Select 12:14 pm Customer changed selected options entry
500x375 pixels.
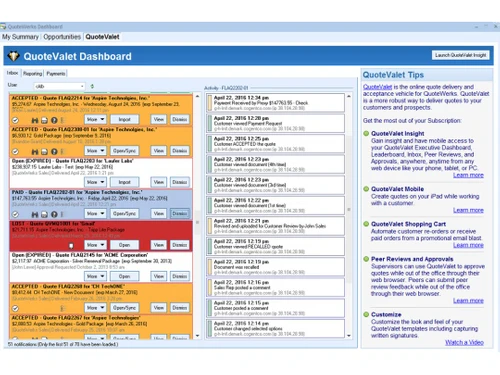(276, 328)
